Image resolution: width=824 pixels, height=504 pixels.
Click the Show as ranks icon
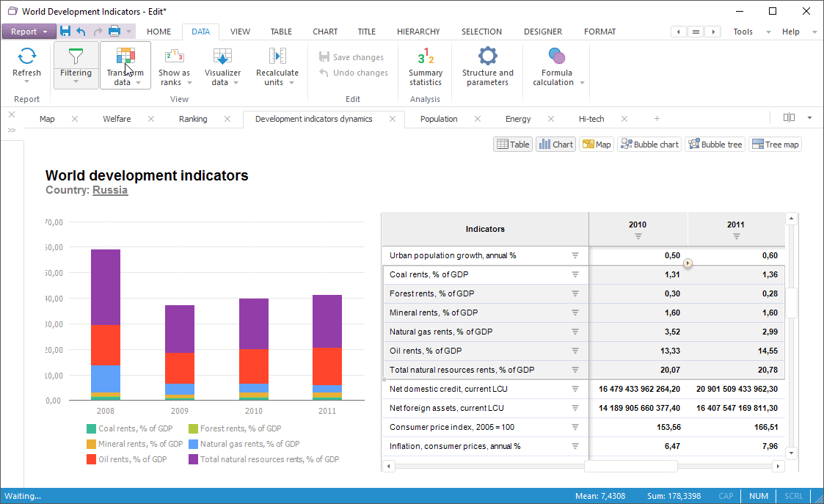174,56
